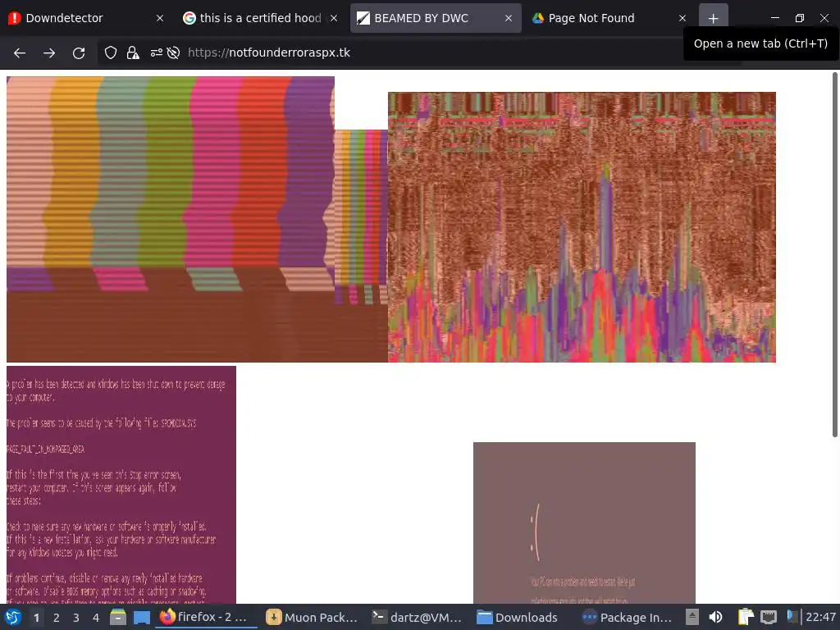Viewport: 840px width, 630px height.
Task: Close the Page Not Found tab
Action: pyautogui.click(x=682, y=18)
